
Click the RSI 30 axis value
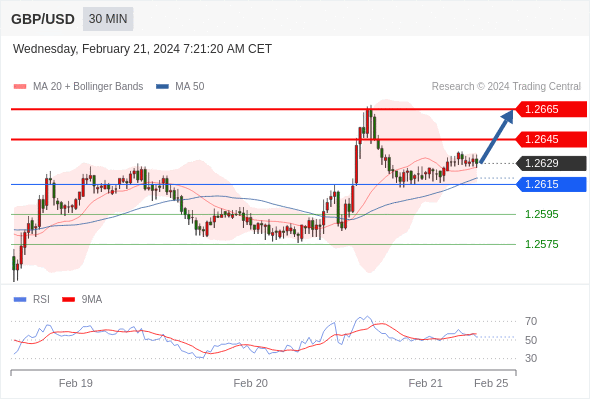(x=531, y=358)
